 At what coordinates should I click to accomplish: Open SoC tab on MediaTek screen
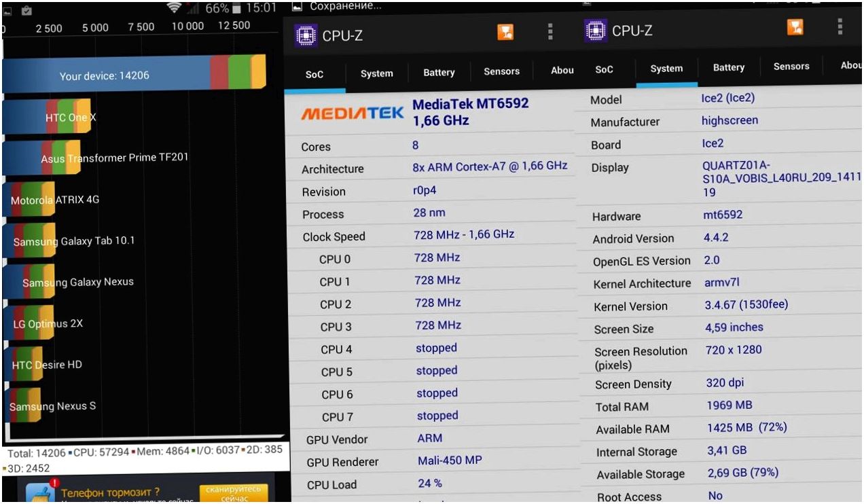click(314, 75)
